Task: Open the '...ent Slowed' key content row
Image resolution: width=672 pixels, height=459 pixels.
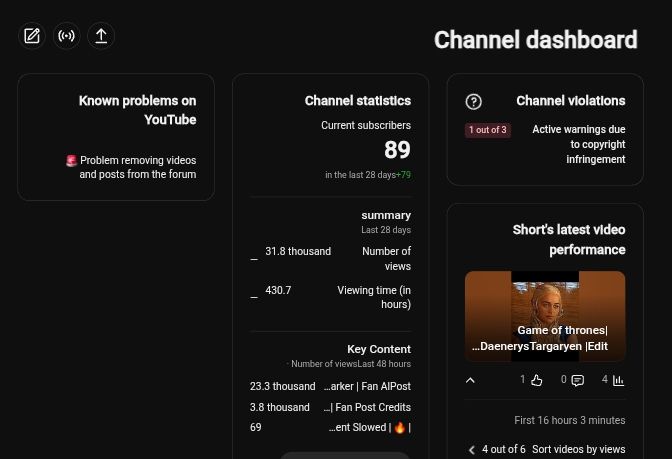Action: pyautogui.click(x=330, y=427)
